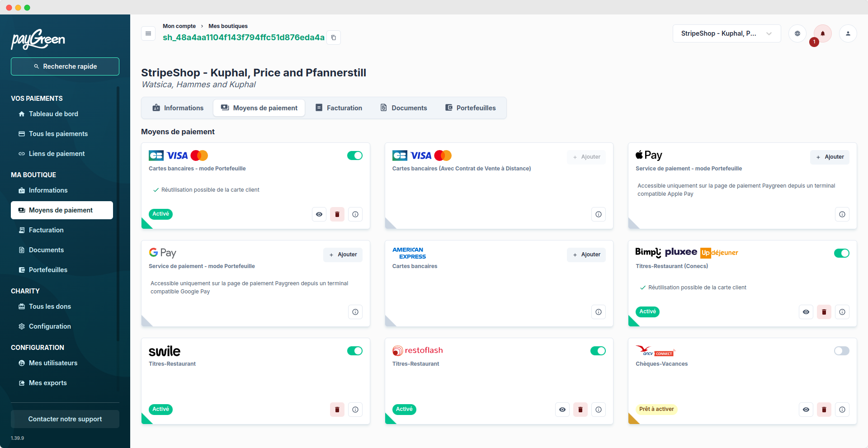Click the language globe icon

[x=797, y=33]
